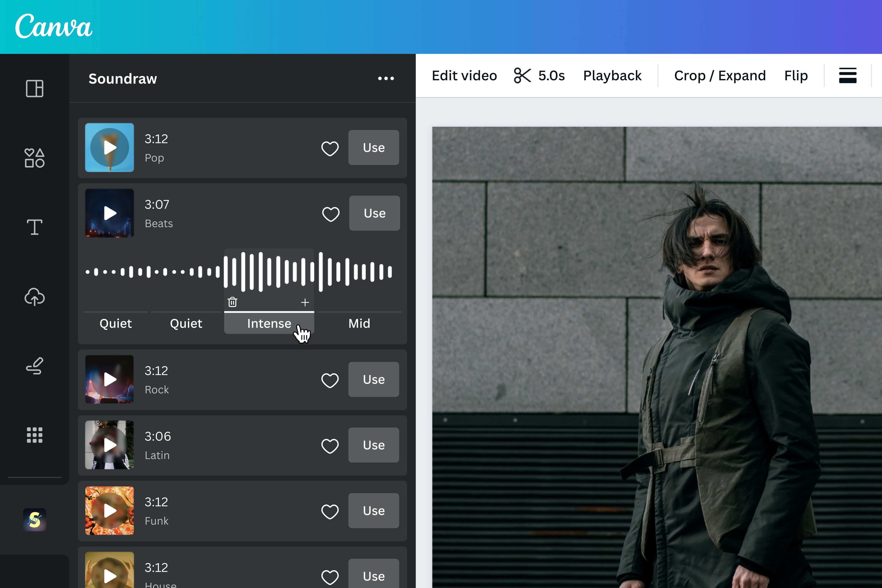The width and height of the screenshot is (882, 588).
Task: Use the Rock track
Action: (x=373, y=380)
